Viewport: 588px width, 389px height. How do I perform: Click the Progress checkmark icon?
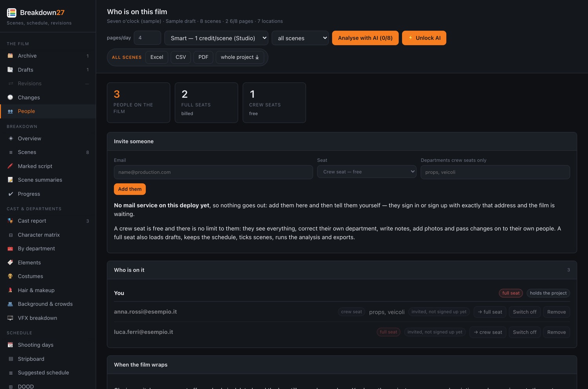pos(11,194)
